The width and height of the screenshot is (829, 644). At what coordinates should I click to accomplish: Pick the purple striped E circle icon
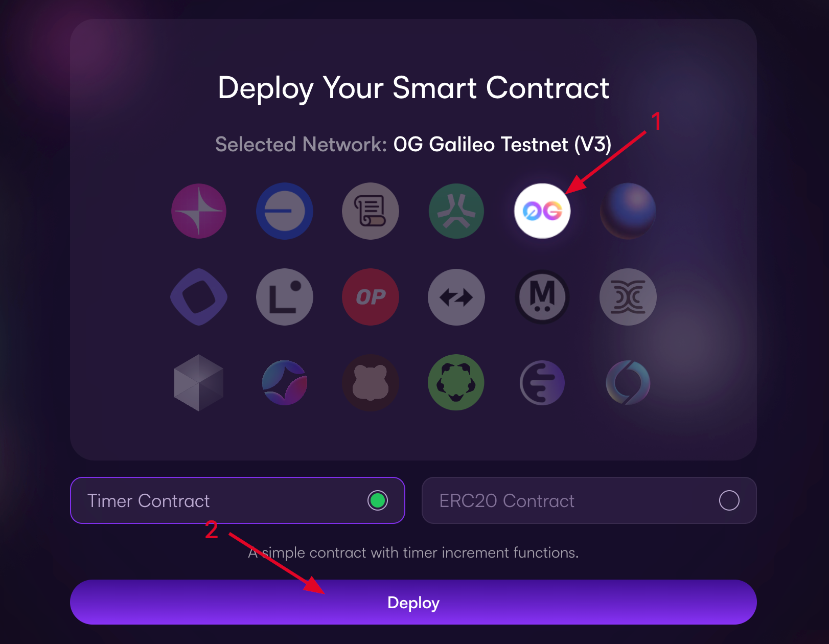click(542, 383)
